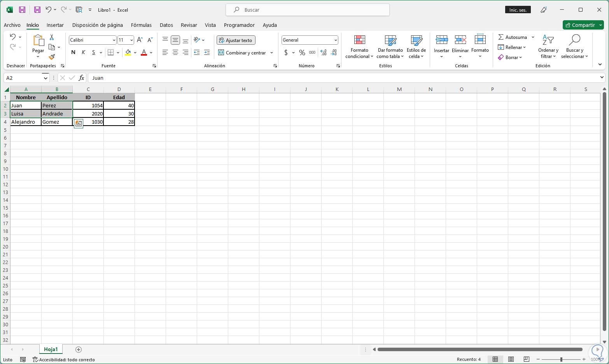The image size is (609, 364).
Task: Click the Inic. ses. sign-in button
Action: tap(518, 10)
